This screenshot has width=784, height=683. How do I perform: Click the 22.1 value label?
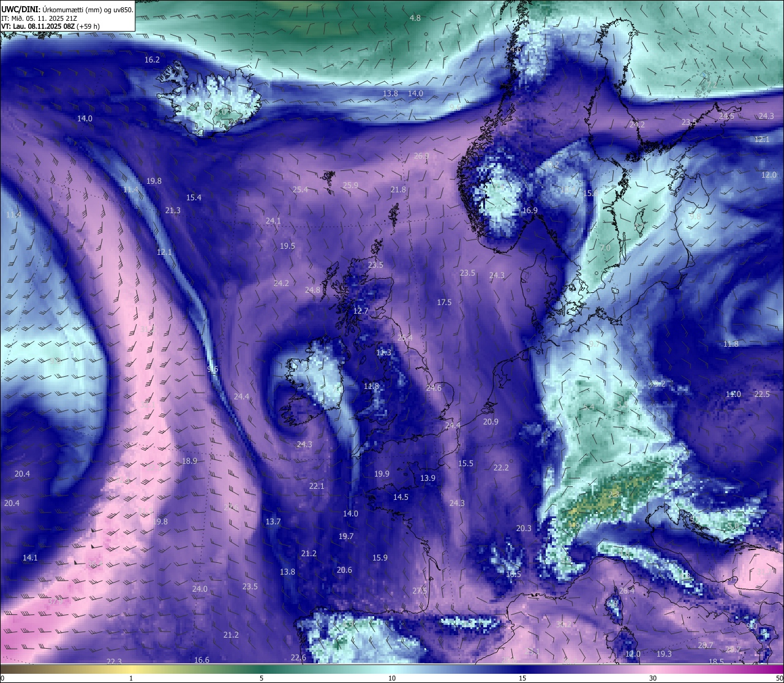pos(317,486)
